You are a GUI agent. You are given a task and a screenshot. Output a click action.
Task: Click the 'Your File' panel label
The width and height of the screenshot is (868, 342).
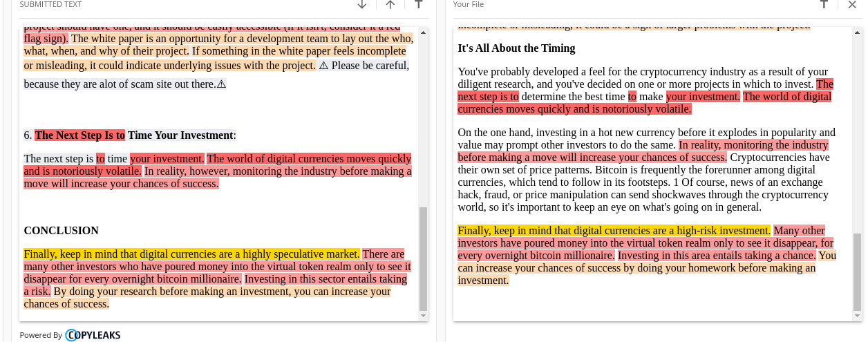click(x=469, y=4)
